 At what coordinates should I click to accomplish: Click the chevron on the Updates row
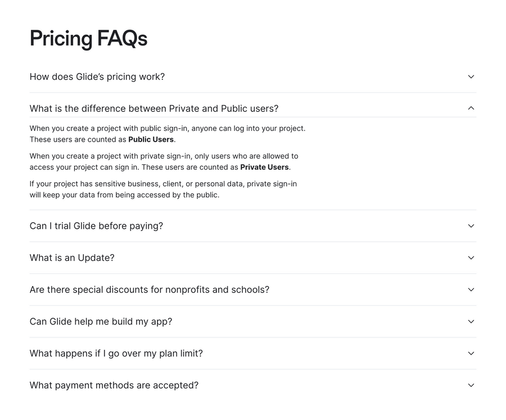471,258
